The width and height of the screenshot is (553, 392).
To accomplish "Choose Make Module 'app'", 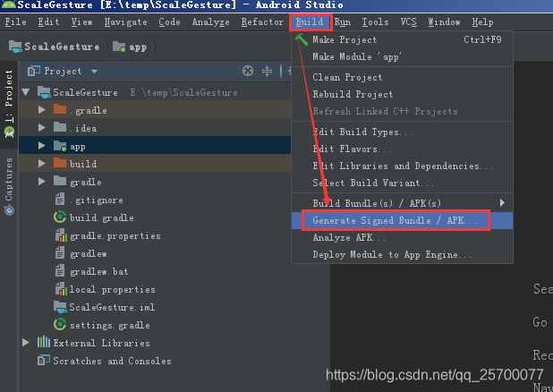I will [402, 56].
